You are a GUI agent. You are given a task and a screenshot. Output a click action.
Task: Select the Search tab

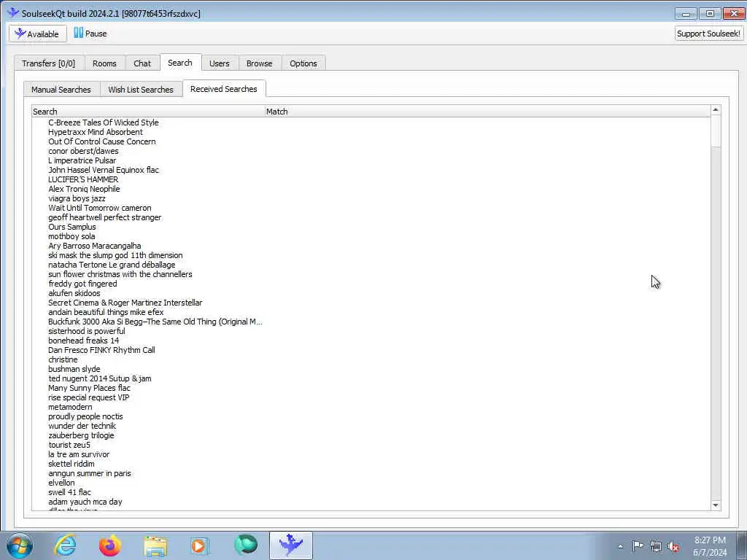tap(180, 63)
